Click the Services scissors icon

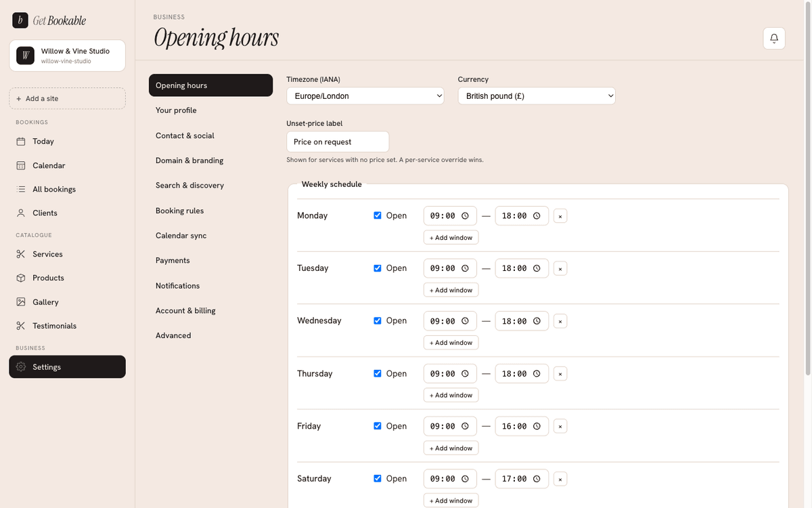(21, 254)
